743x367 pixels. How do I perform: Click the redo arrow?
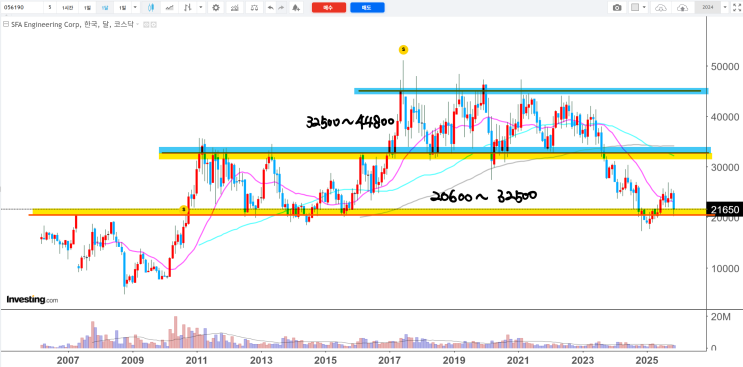click(x=281, y=8)
